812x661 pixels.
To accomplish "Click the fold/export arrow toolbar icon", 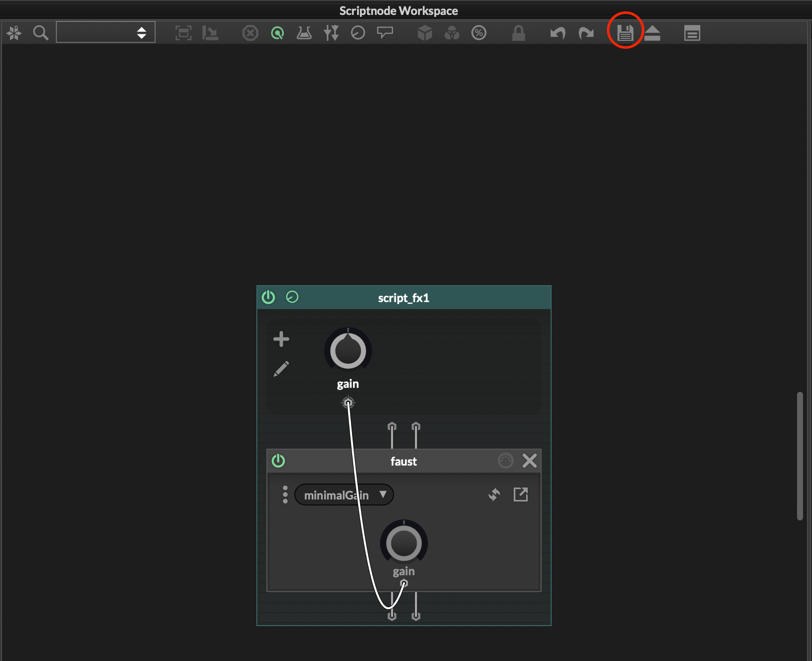I will pos(210,33).
